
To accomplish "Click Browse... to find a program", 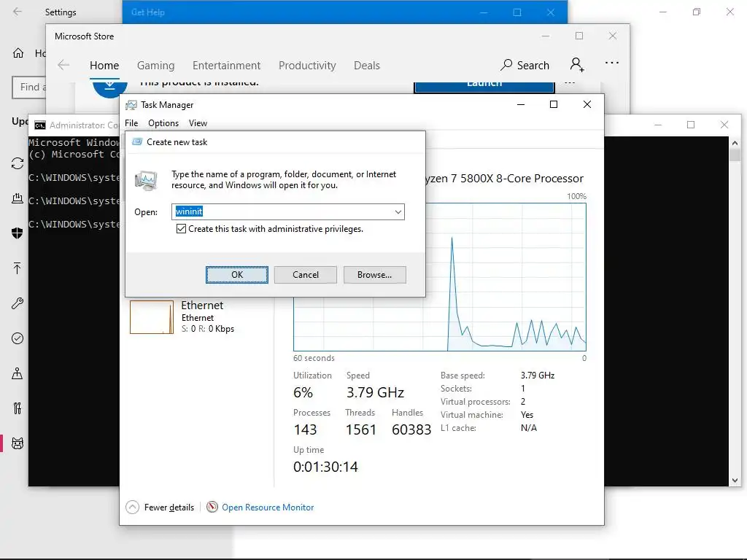I will pyautogui.click(x=374, y=275).
